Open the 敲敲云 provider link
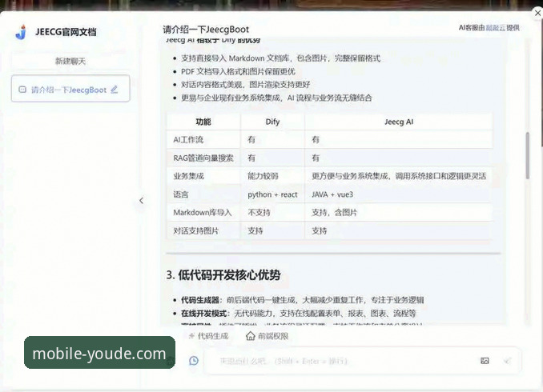Image resolution: width=543 pixels, height=392 pixels. (x=496, y=28)
